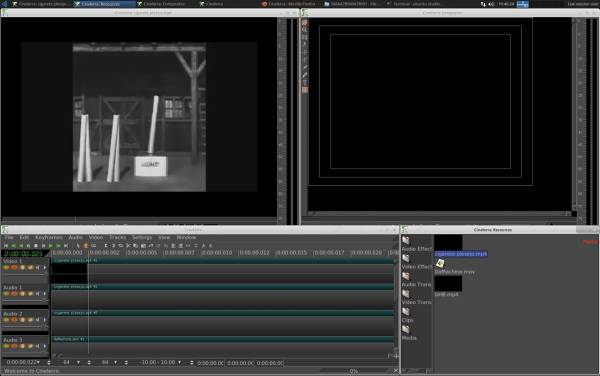
Task: Click the copy icon in the timeline toolbar
Action: (135, 246)
